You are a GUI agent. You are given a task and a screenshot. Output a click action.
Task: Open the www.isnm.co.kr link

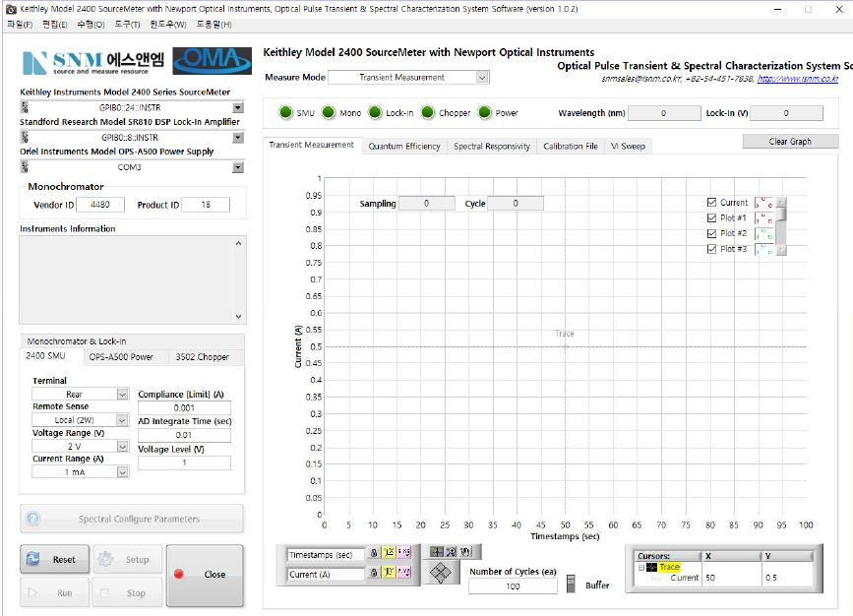[x=798, y=79]
